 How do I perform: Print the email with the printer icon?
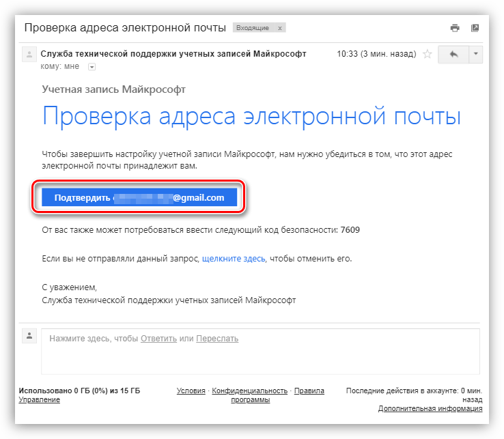[455, 28]
